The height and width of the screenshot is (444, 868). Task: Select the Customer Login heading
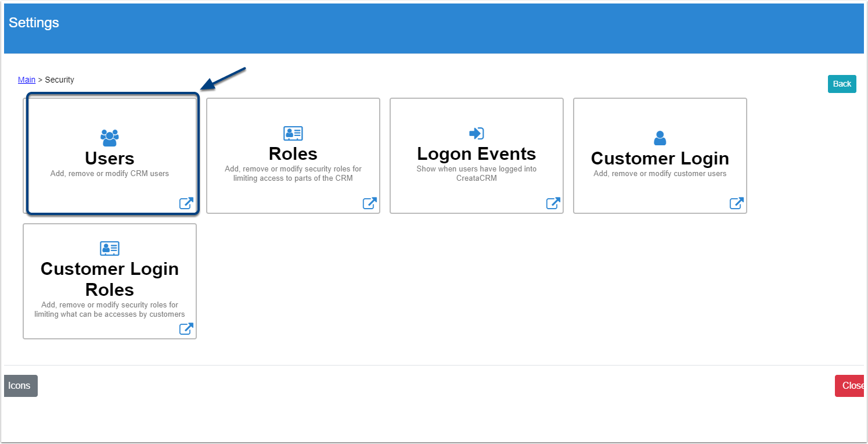pos(660,159)
